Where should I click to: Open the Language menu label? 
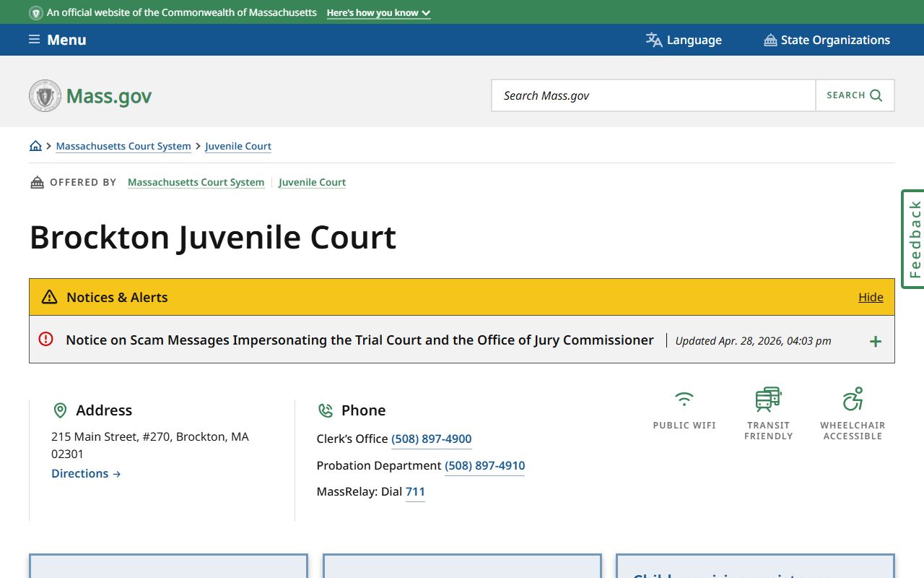(694, 40)
